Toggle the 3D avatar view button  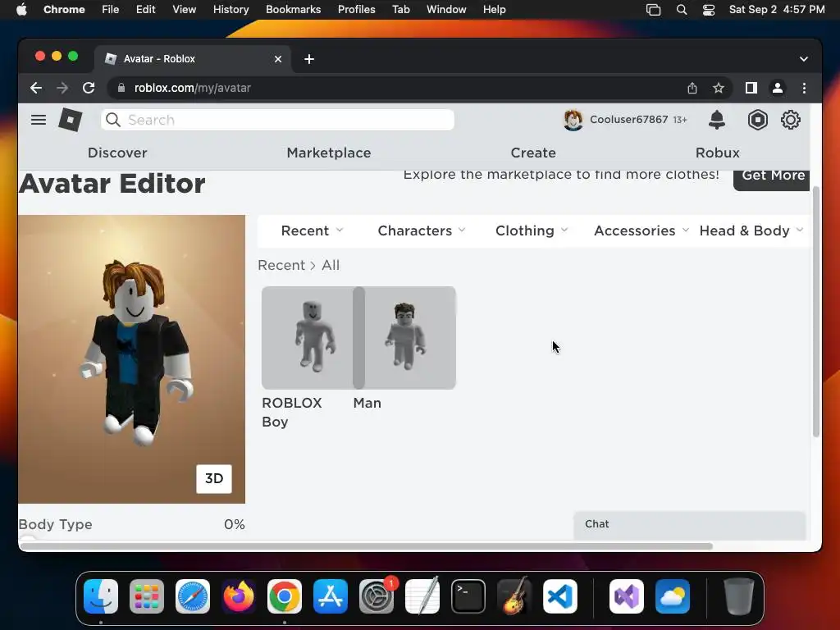(x=214, y=478)
